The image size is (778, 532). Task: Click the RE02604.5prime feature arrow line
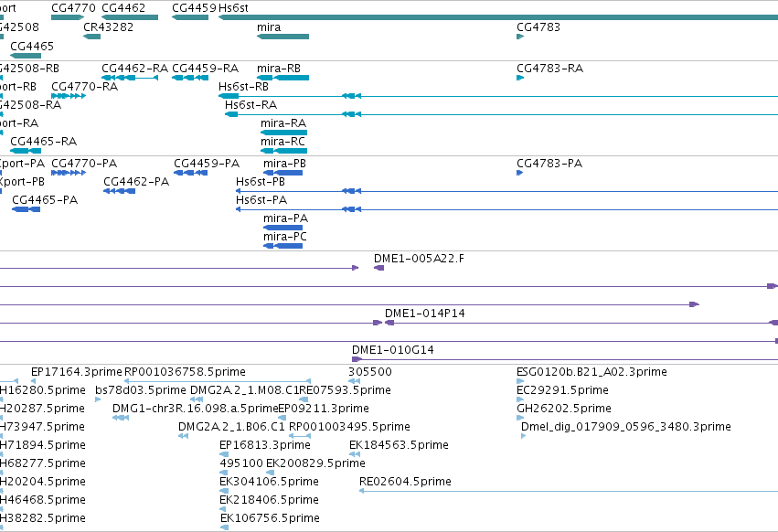(569, 491)
